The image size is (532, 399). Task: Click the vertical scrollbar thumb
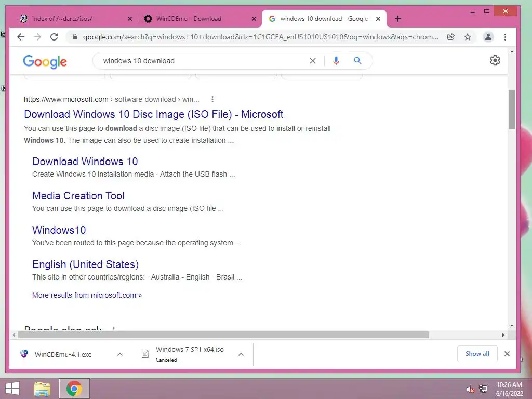click(512, 109)
